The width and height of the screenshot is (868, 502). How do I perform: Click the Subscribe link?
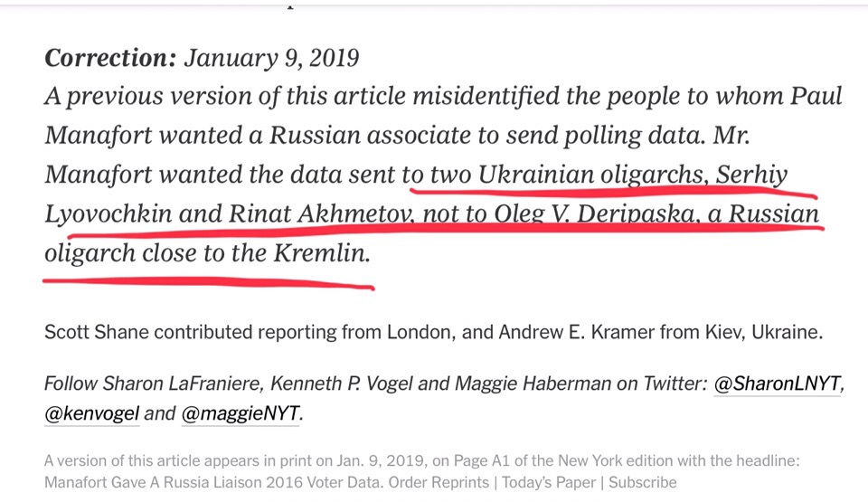coord(643,482)
